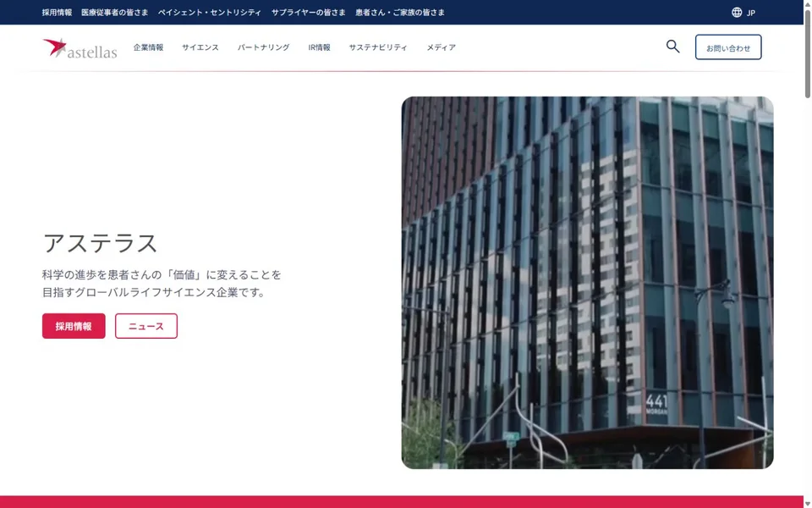Open the サイエンス menu

[x=200, y=47]
